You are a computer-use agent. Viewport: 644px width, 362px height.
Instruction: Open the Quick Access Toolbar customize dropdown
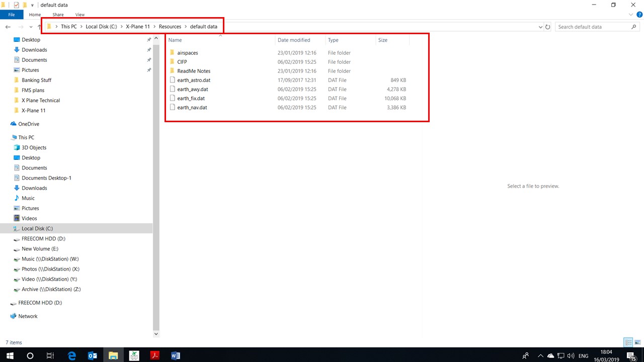click(x=33, y=5)
